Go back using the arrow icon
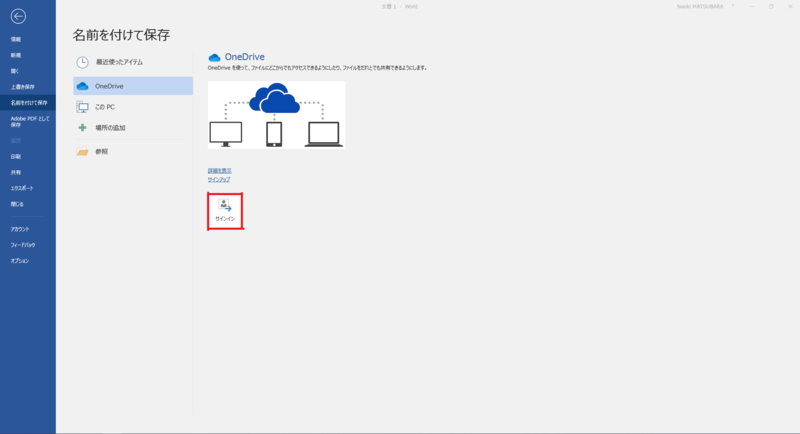This screenshot has height=434, width=800. [18, 16]
